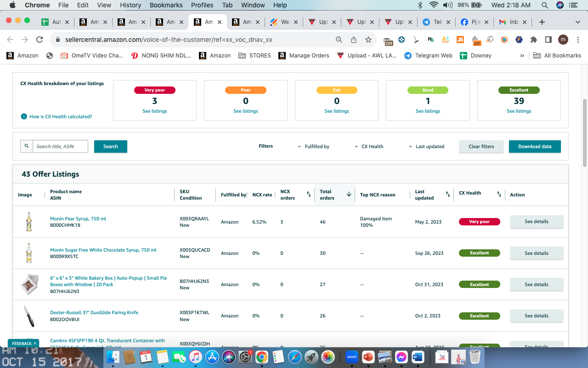Click the Clear filters button
The width and height of the screenshot is (588, 368).
(481, 146)
